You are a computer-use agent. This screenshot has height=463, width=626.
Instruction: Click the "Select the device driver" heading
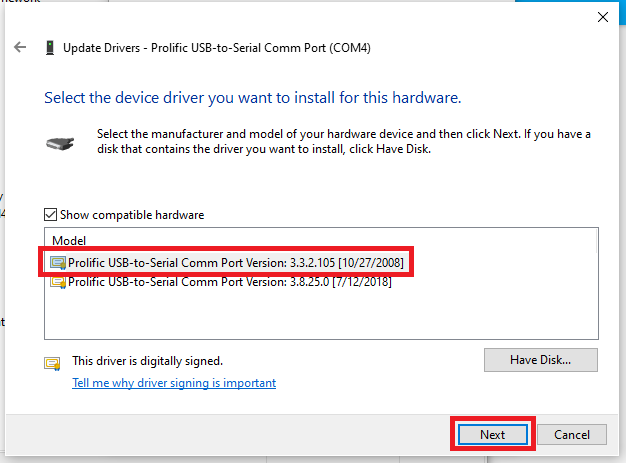tap(252, 99)
